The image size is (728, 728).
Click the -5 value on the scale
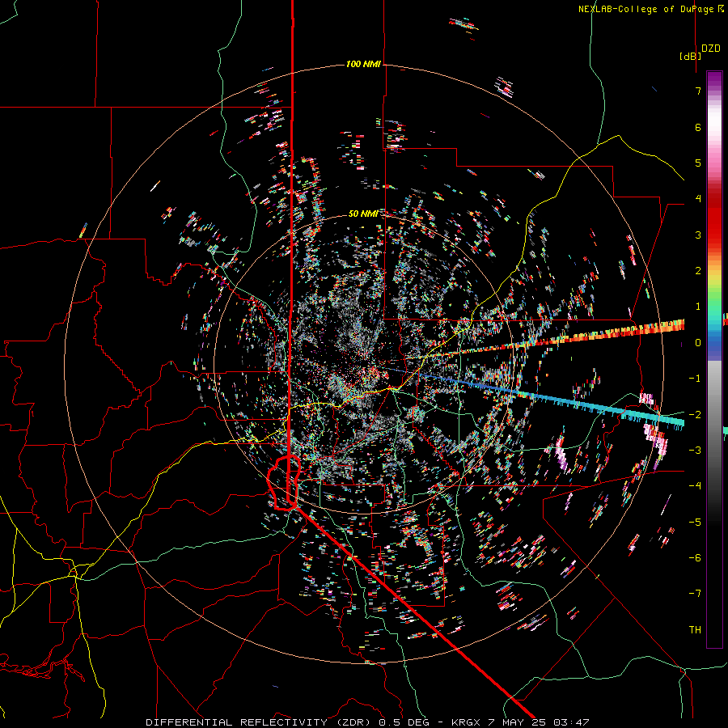695,523
